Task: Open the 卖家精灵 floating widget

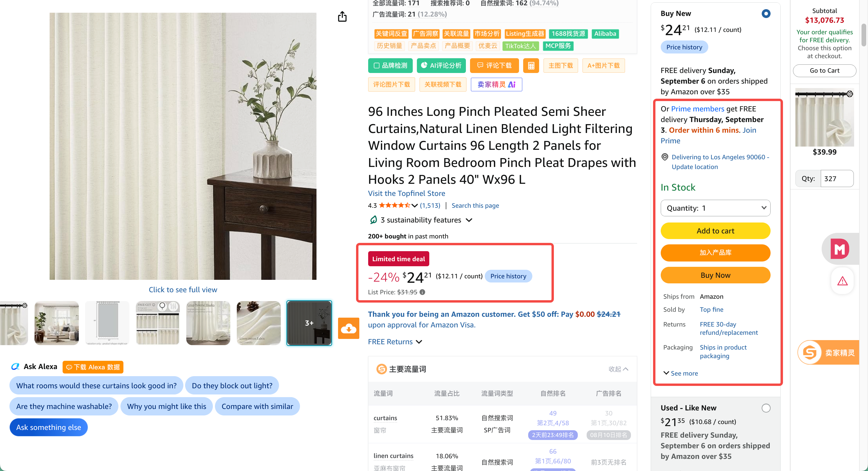Action: (x=828, y=352)
